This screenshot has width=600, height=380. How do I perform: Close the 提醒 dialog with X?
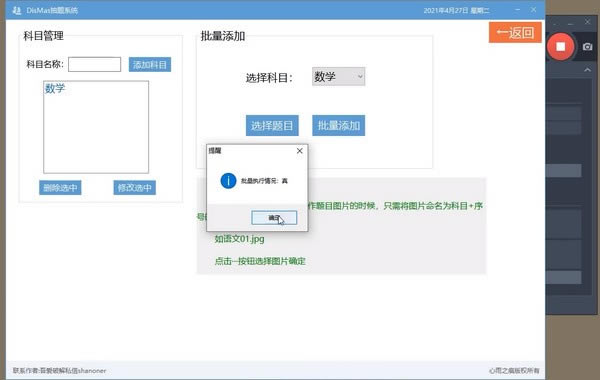(300, 151)
